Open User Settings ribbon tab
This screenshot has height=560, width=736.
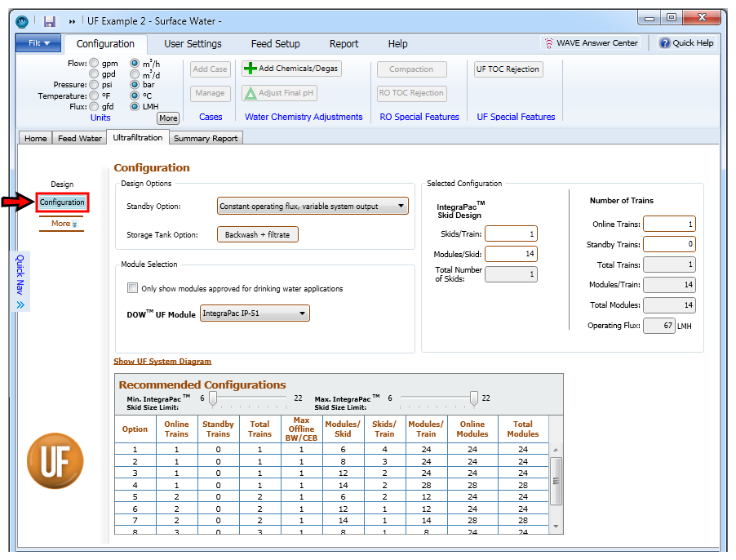click(193, 44)
